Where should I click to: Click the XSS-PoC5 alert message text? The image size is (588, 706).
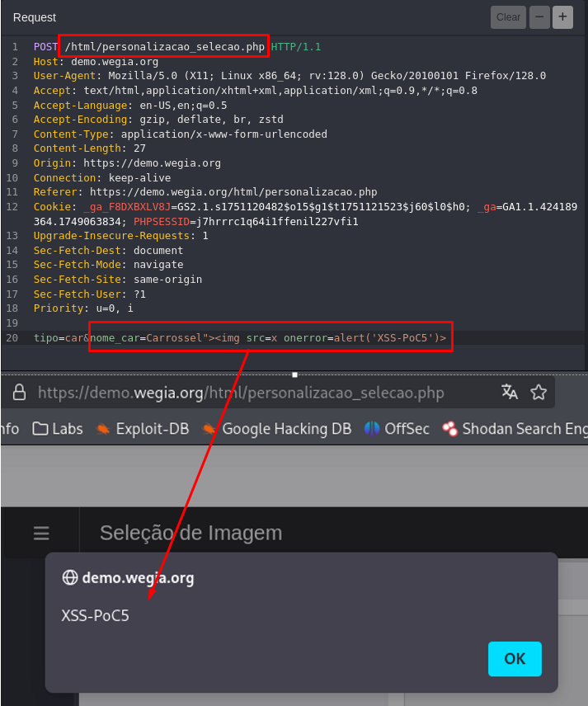pyautogui.click(x=95, y=615)
